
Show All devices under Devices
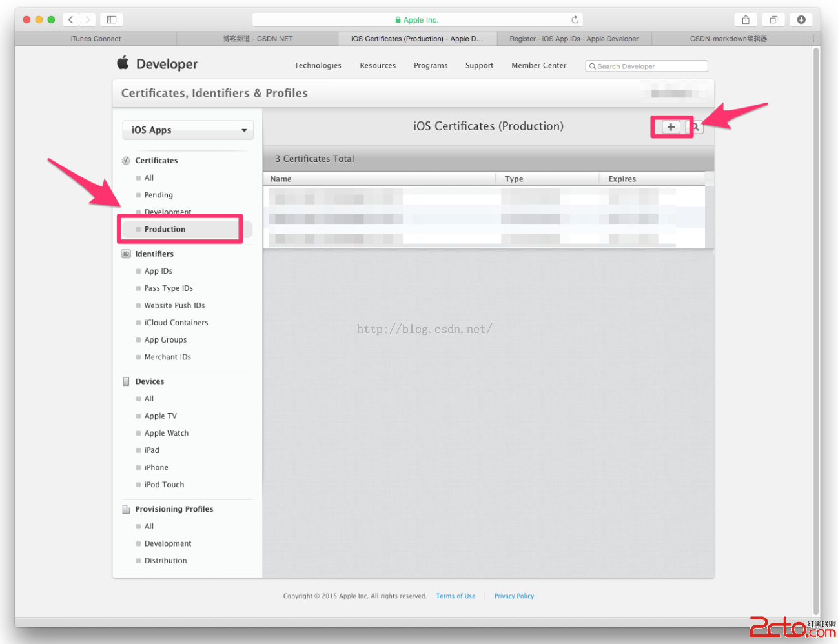pyautogui.click(x=149, y=399)
